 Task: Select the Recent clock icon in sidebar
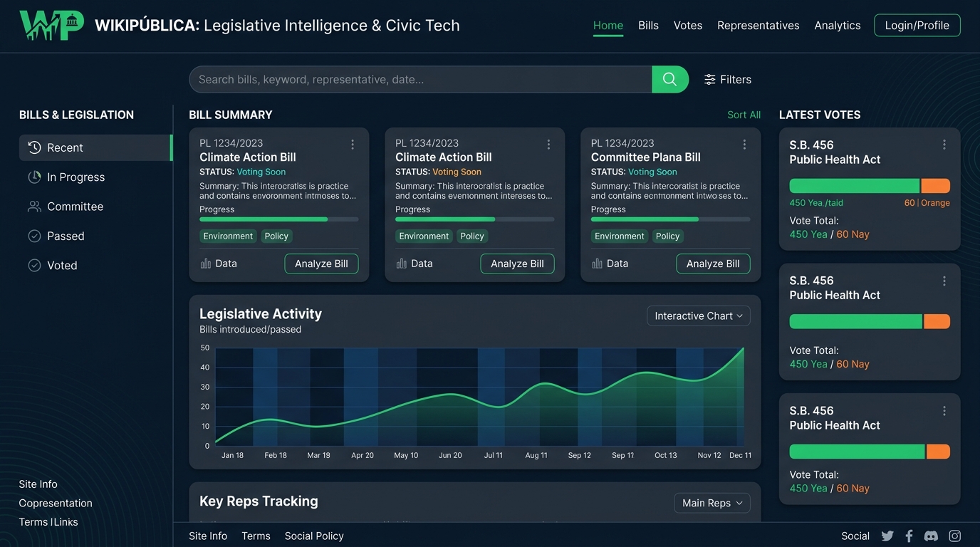click(x=34, y=147)
